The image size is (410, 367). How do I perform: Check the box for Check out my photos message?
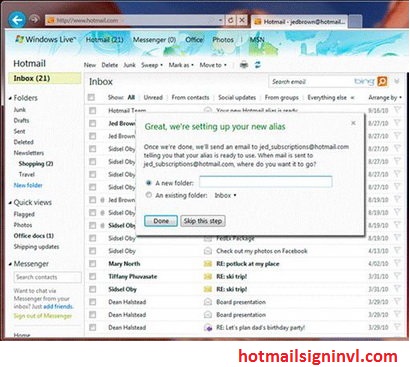(93, 251)
